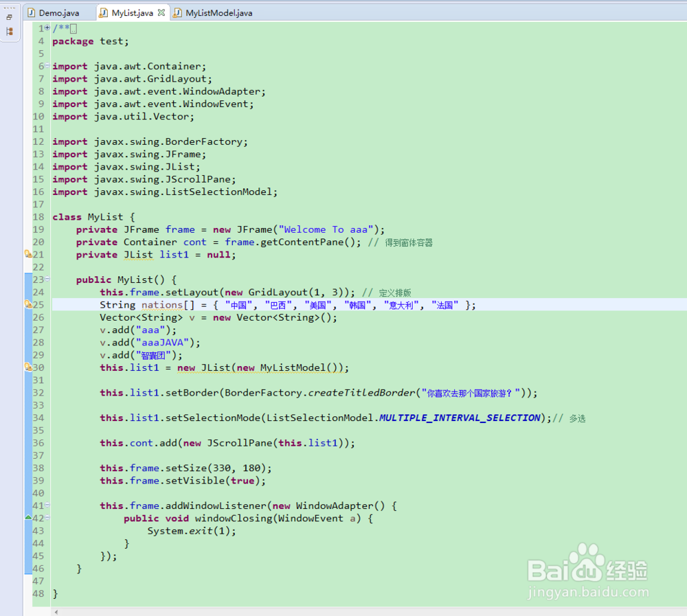The height and width of the screenshot is (616, 687).
Task: Click the "意大利" string in the nations array
Action: (x=401, y=305)
